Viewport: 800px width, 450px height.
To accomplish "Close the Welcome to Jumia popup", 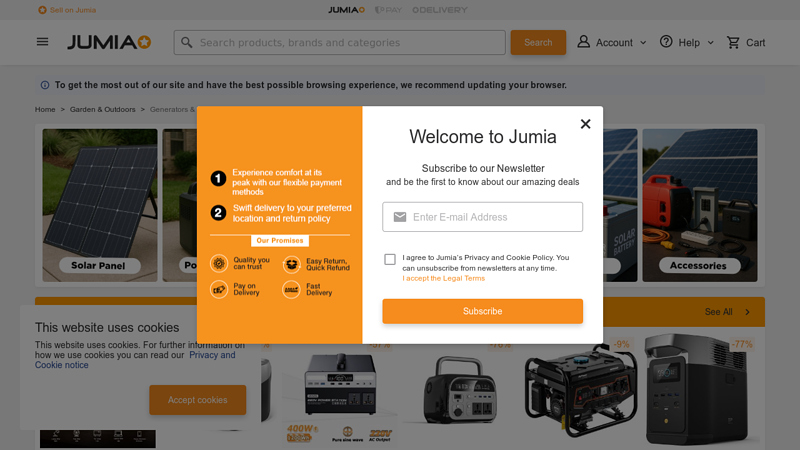I will [x=585, y=124].
